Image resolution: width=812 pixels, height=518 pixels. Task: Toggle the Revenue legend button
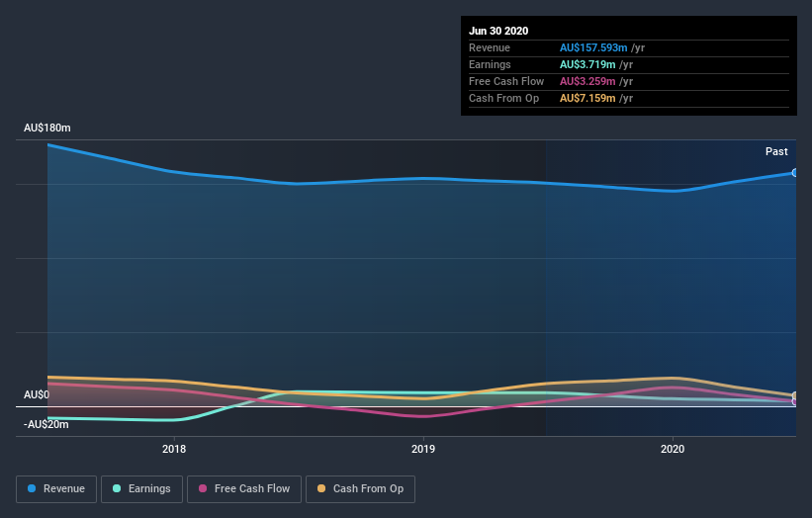(56, 489)
